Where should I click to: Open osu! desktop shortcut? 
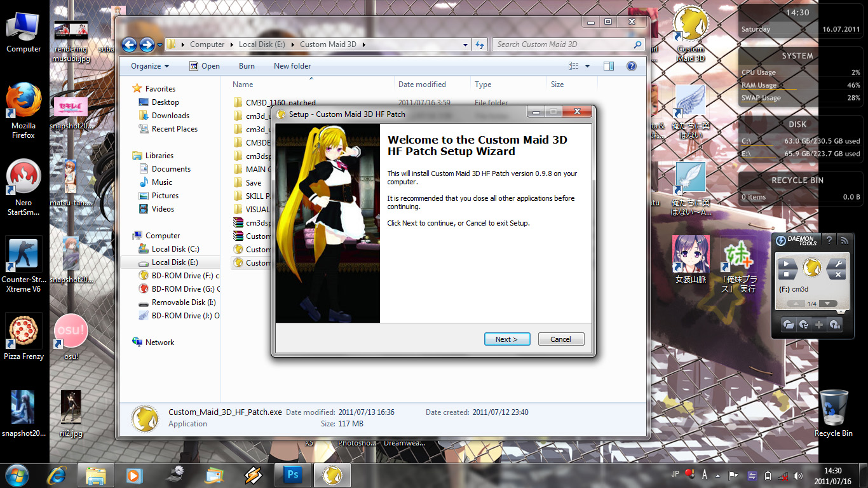pyautogui.click(x=71, y=337)
